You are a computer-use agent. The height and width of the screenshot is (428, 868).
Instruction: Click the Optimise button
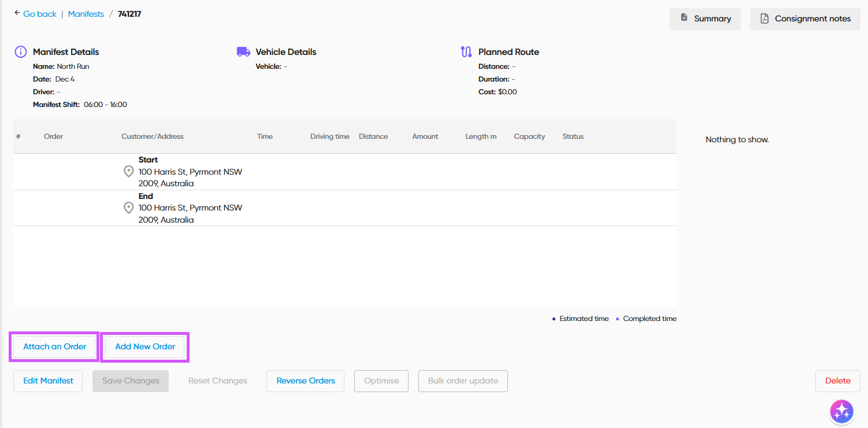tap(381, 381)
